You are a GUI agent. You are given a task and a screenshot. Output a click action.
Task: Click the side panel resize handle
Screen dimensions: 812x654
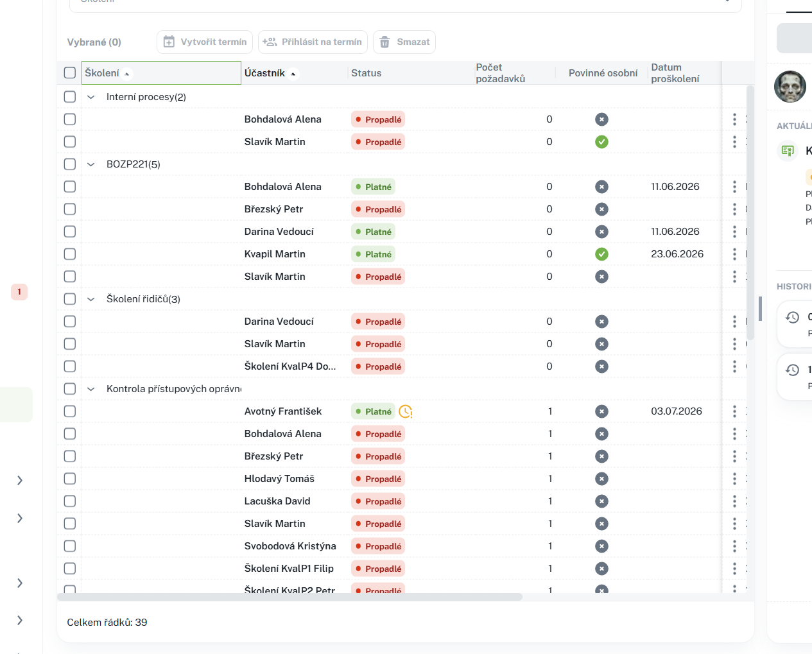[x=760, y=309]
